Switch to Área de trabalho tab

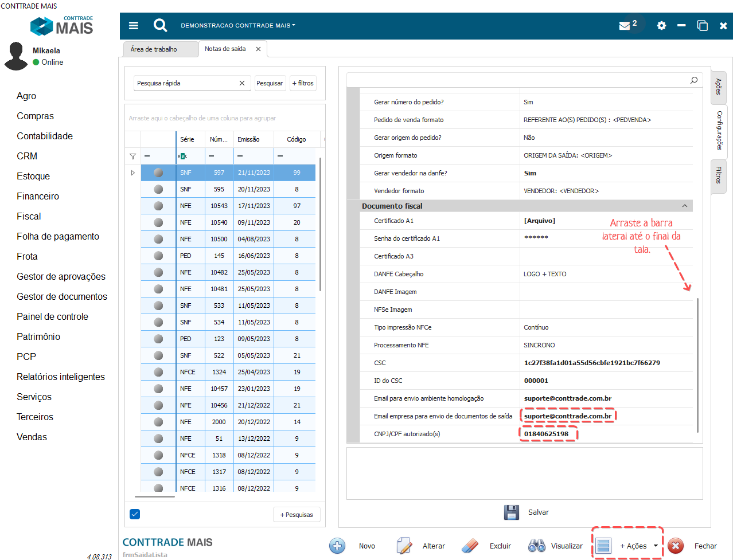[x=154, y=49]
